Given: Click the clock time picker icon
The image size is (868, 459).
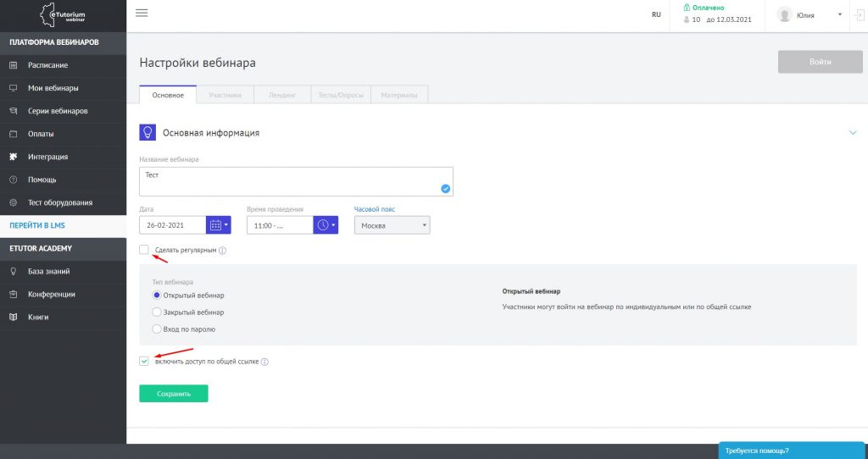Looking at the screenshot, I should [325, 225].
